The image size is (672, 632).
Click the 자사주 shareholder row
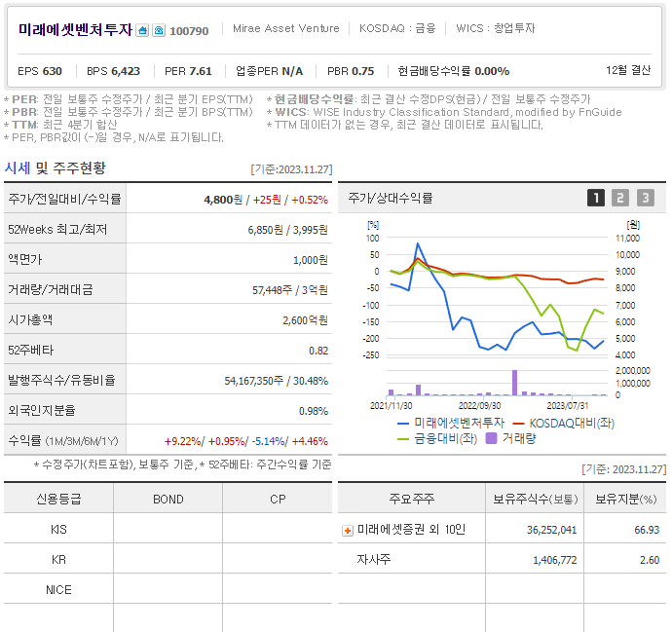502,560
